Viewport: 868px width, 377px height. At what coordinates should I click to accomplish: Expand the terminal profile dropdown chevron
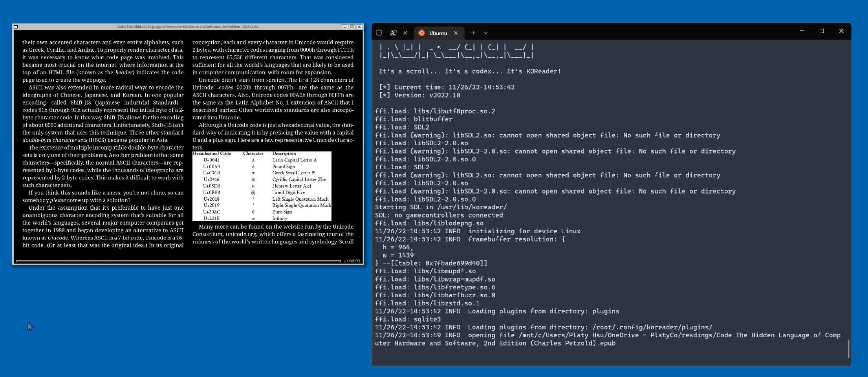(x=486, y=33)
